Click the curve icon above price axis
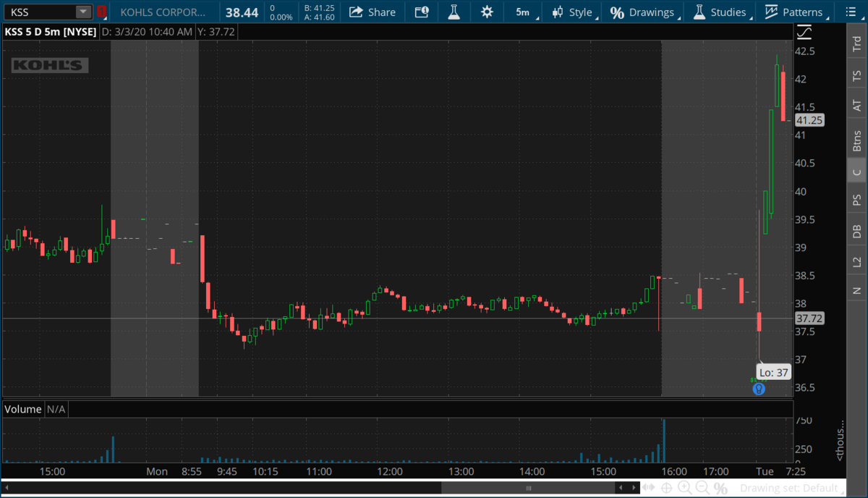The image size is (868, 498). click(x=804, y=32)
